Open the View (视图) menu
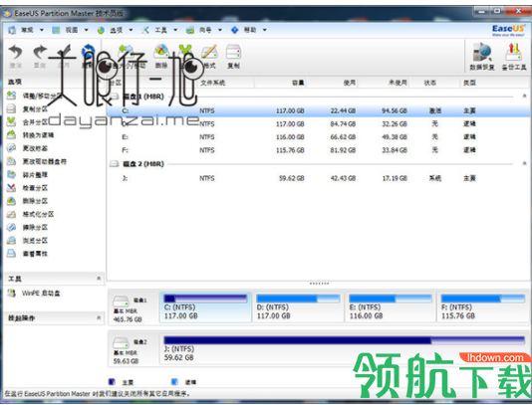Screen dimensions: 532x405 click(x=71, y=30)
